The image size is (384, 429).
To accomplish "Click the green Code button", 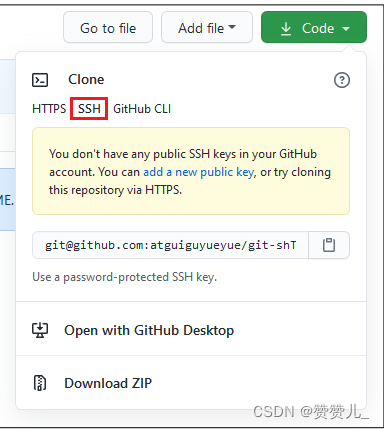I will pyautogui.click(x=314, y=27).
